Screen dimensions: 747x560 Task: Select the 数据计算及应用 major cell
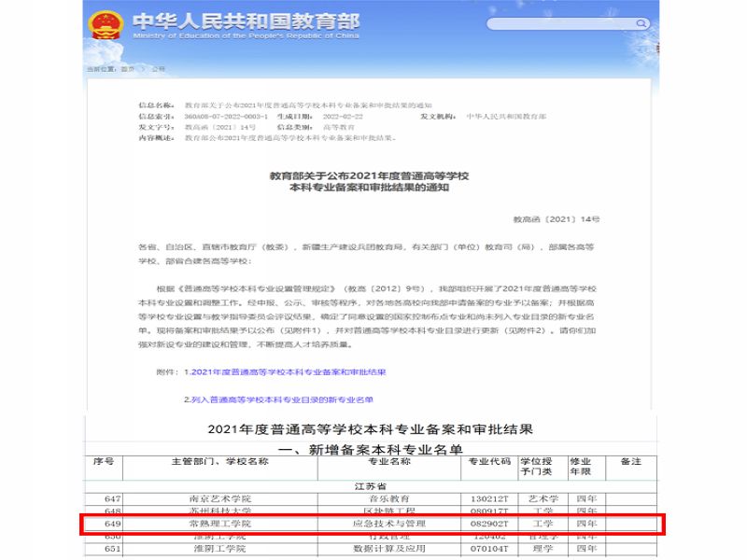click(389, 549)
